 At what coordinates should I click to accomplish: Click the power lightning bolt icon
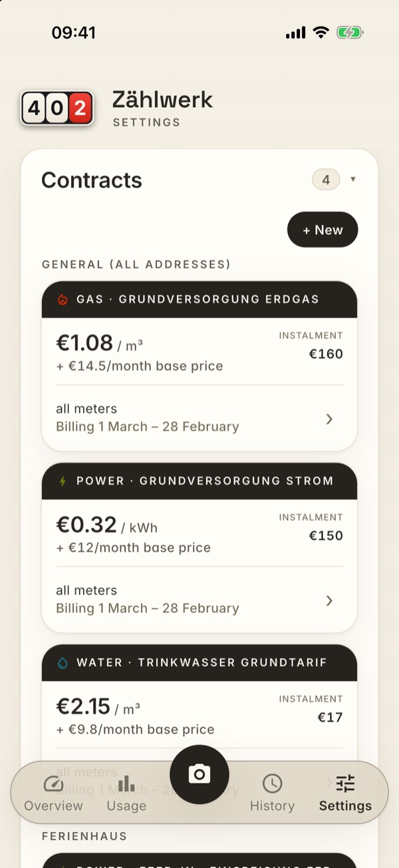[63, 481]
